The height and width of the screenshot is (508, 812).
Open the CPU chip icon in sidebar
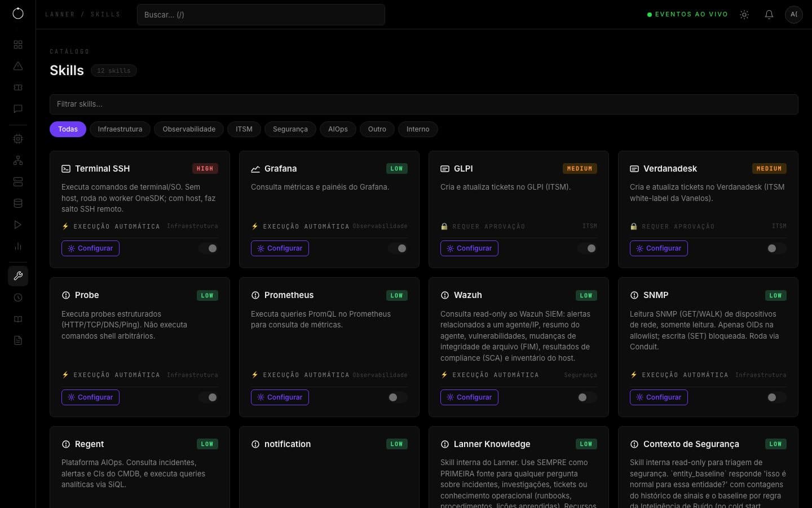(18, 139)
